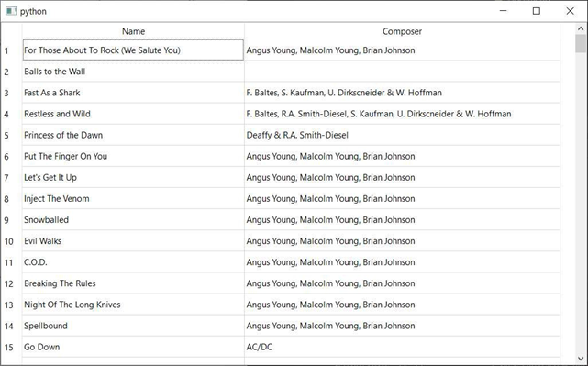Select composer cell in the Spellbound row
The image size is (588, 366).
point(402,326)
